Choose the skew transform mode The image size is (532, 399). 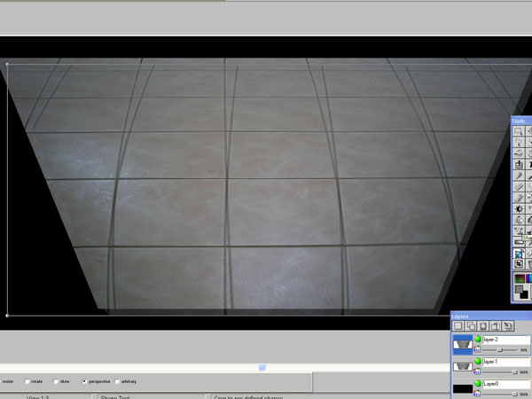click(x=56, y=381)
